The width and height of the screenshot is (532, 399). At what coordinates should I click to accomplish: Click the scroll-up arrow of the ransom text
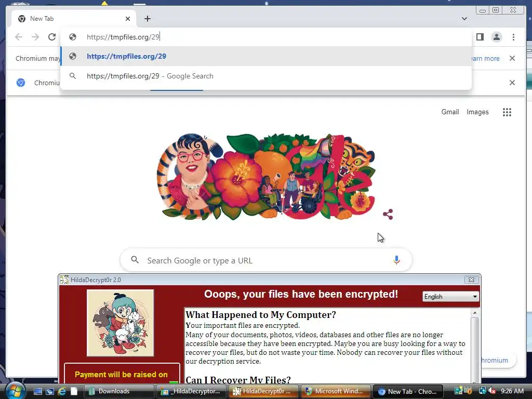(475, 313)
